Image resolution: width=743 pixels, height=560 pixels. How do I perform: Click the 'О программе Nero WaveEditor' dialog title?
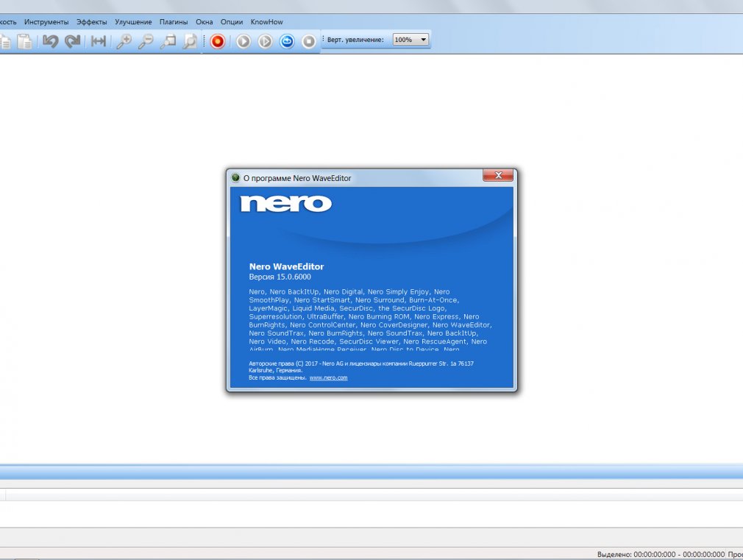pyautogui.click(x=297, y=178)
